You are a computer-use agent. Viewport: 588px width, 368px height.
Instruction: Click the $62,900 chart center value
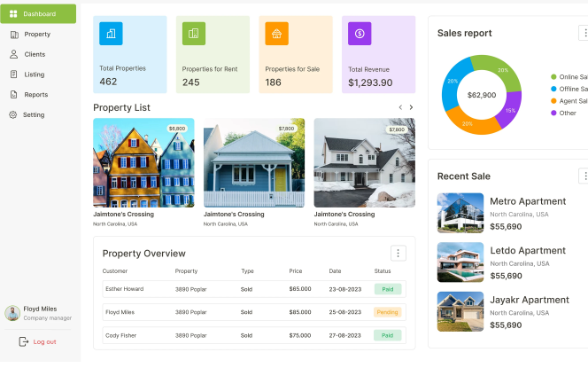[482, 95]
